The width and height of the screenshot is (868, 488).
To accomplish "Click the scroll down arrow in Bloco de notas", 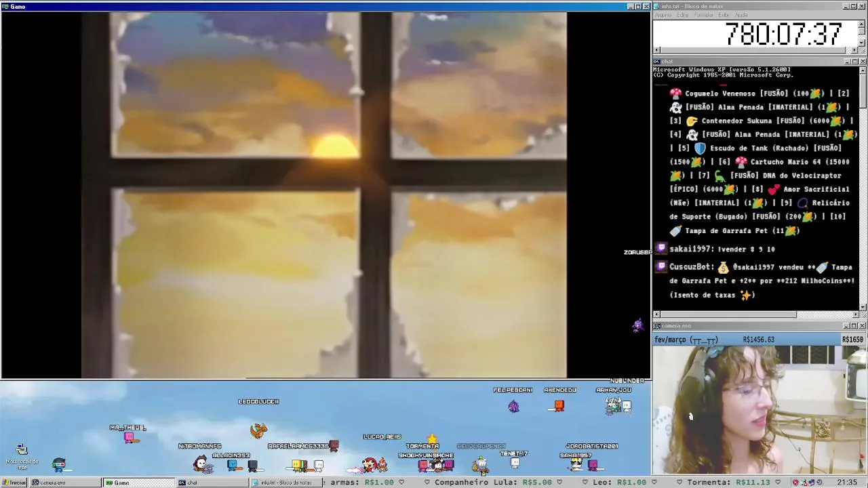I will pyautogui.click(x=862, y=43).
